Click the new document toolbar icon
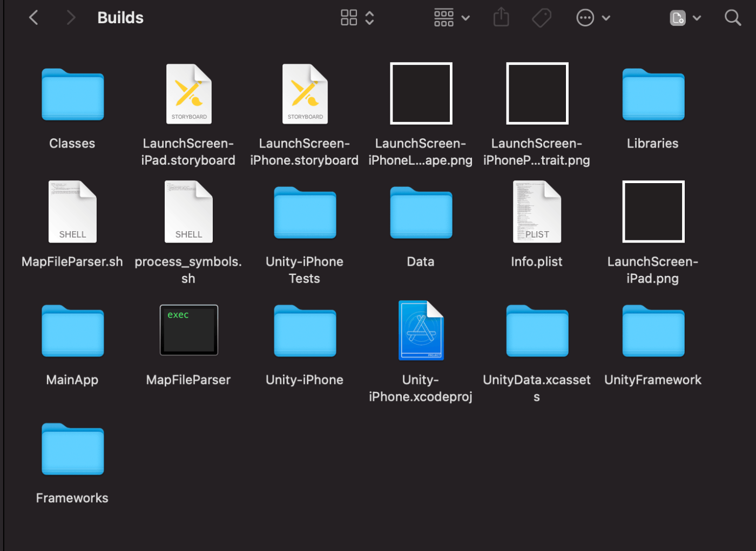The height and width of the screenshot is (551, 756). (678, 18)
